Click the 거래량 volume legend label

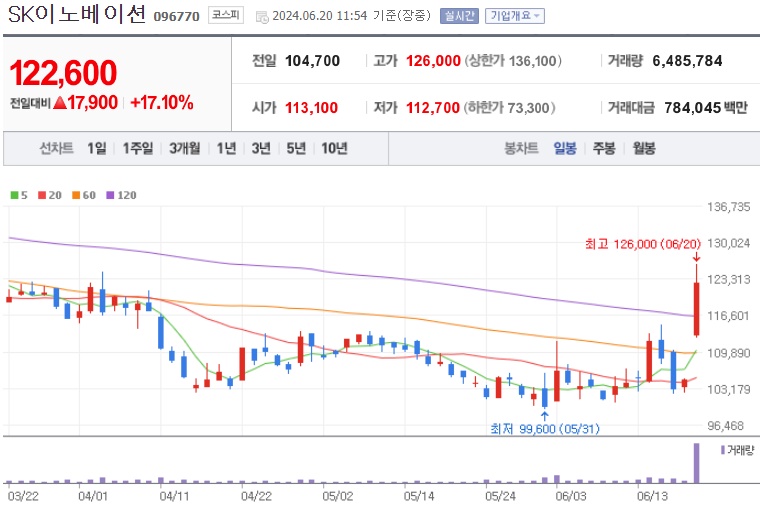(741, 450)
